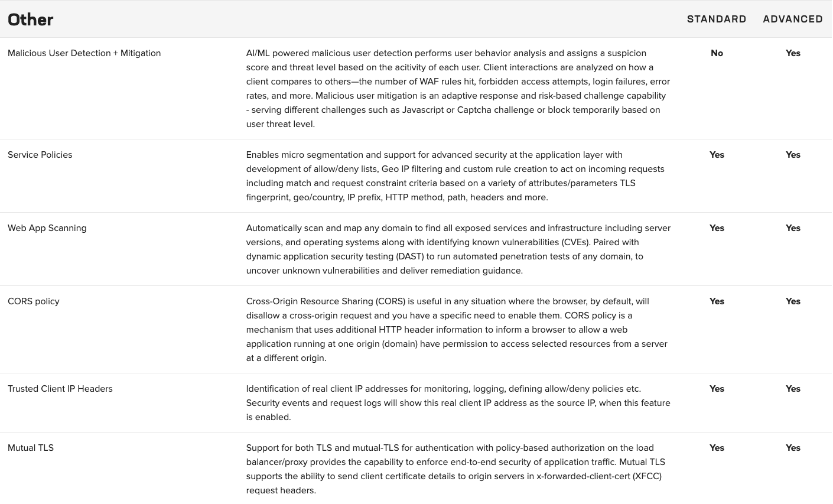
Task: Click the Malicious User Detection + Mitigation label
Action: tap(84, 53)
